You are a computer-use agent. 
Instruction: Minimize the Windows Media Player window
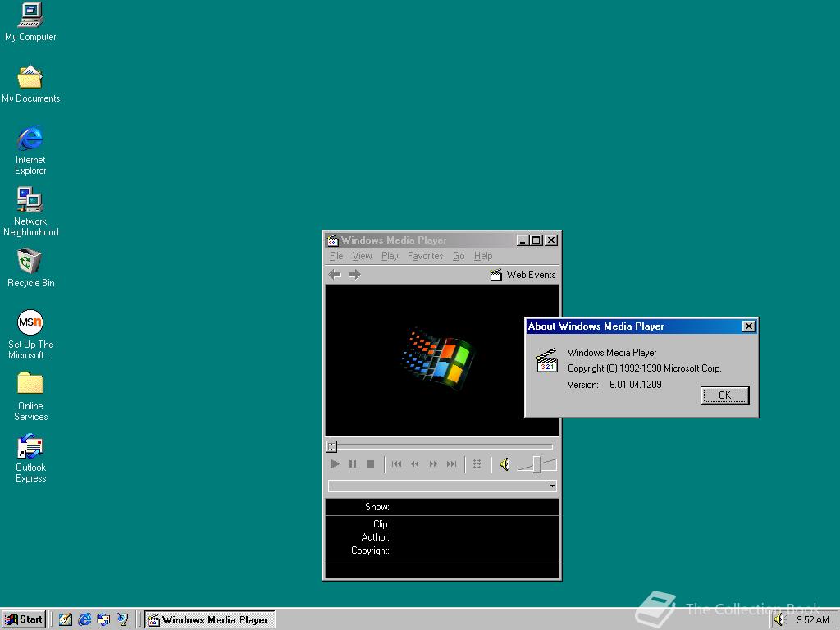click(x=523, y=240)
